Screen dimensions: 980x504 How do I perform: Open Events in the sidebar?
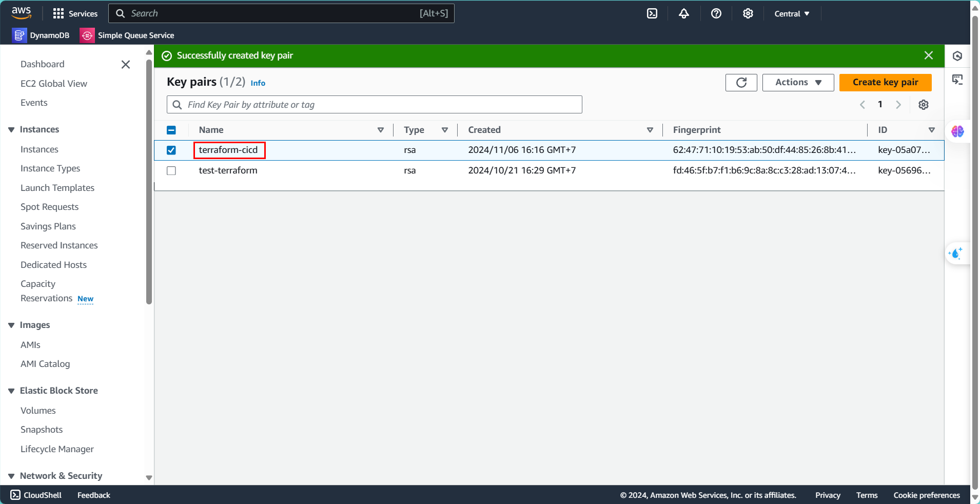(x=34, y=103)
